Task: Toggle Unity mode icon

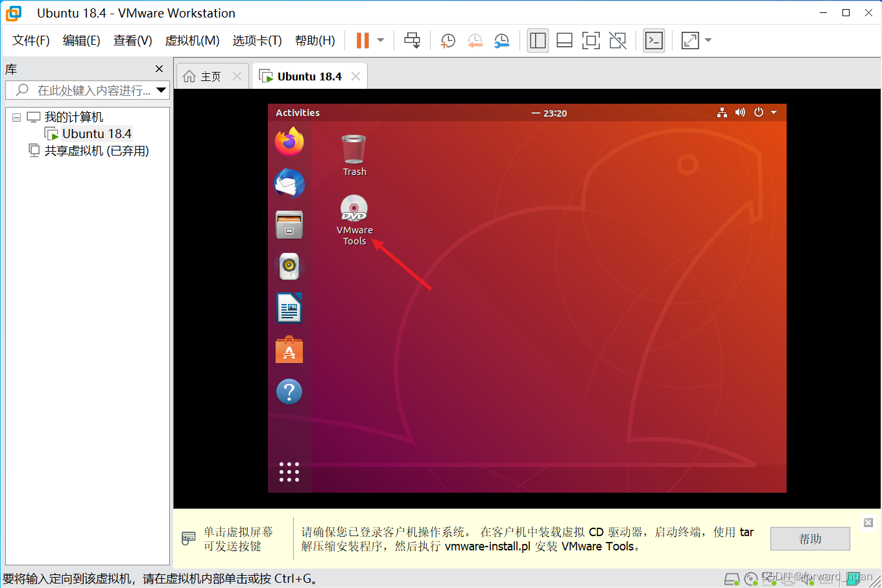Action: tap(618, 40)
